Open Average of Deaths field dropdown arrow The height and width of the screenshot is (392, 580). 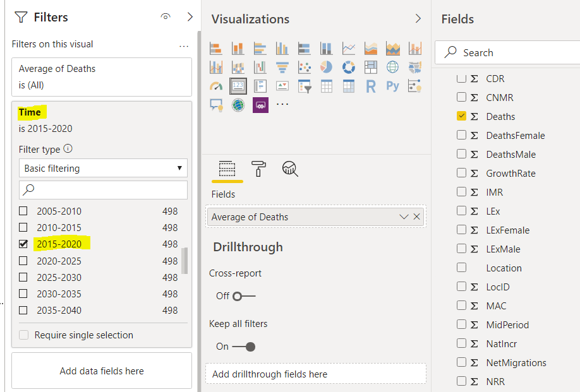404,217
